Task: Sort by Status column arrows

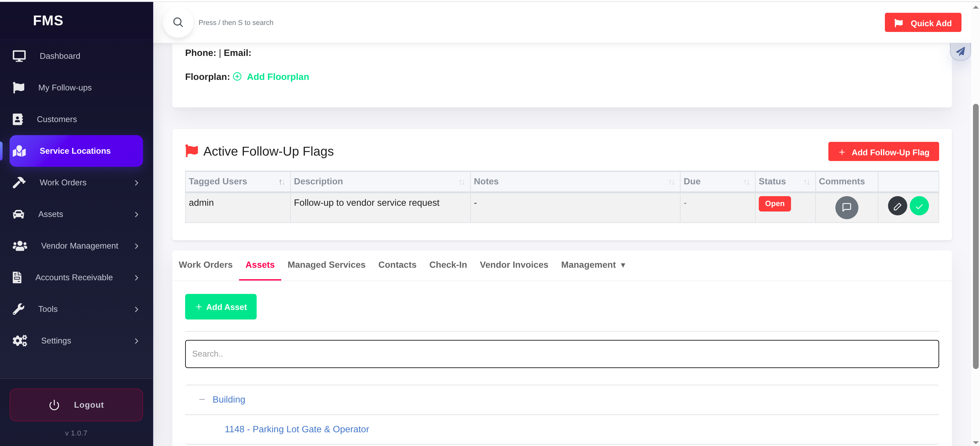Action: pos(807,182)
